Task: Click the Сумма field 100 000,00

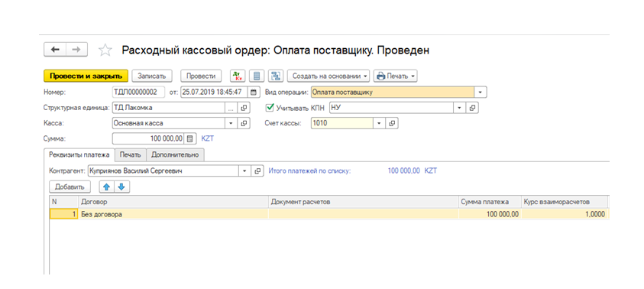Action: (148, 138)
